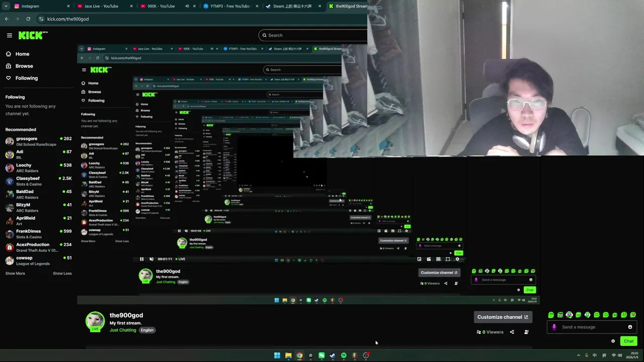Image resolution: width=644 pixels, height=362 pixels.
Task: Go to Home in the sidebar
Action: coord(18,54)
